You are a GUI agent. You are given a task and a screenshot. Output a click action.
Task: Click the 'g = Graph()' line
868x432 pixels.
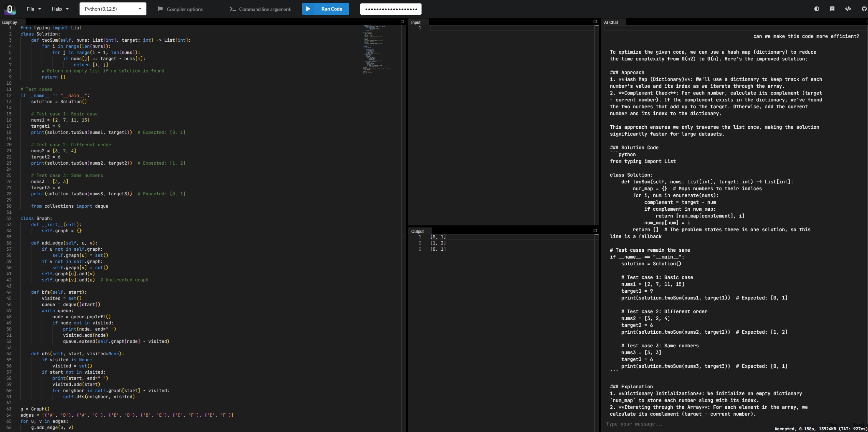(x=35, y=409)
